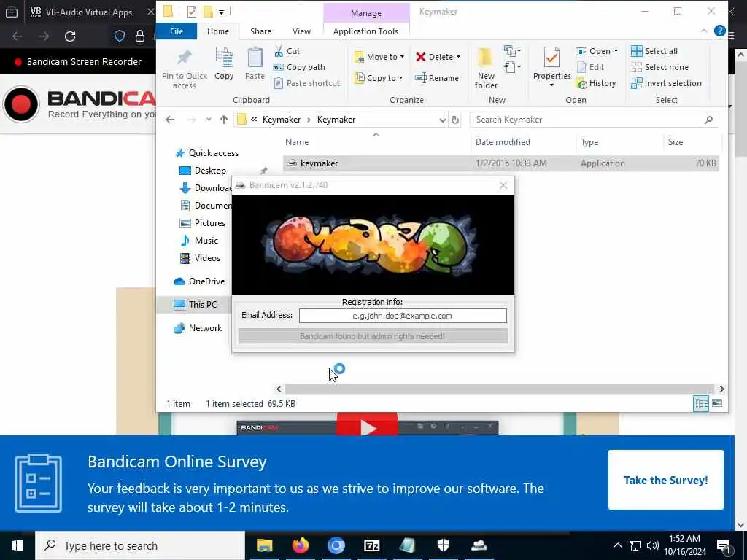The height and width of the screenshot is (560, 747).
Task: Open the Move to dropdown
Action: coord(379,57)
